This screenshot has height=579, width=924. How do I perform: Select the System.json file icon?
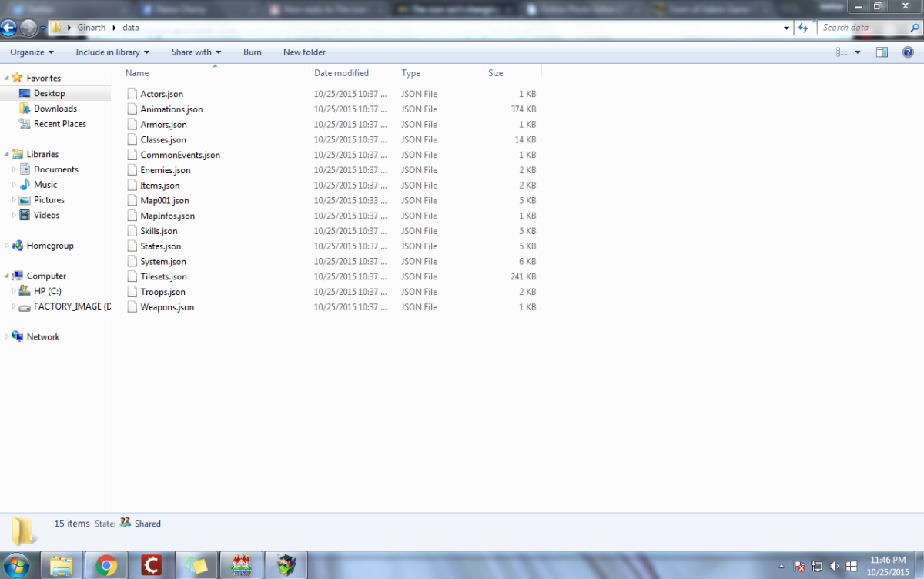[132, 262]
